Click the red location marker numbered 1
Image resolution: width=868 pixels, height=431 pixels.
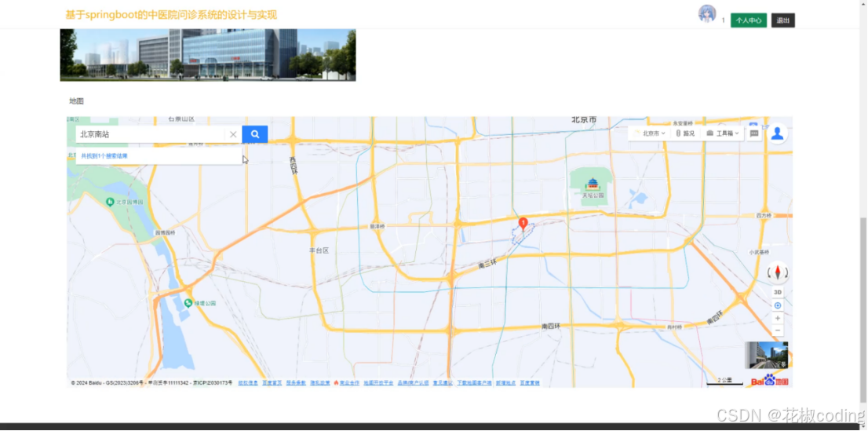pos(523,224)
